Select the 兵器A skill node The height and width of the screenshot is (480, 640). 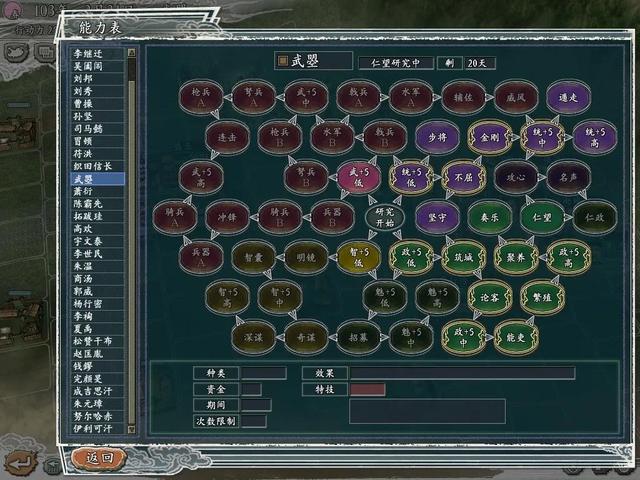point(201,257)
